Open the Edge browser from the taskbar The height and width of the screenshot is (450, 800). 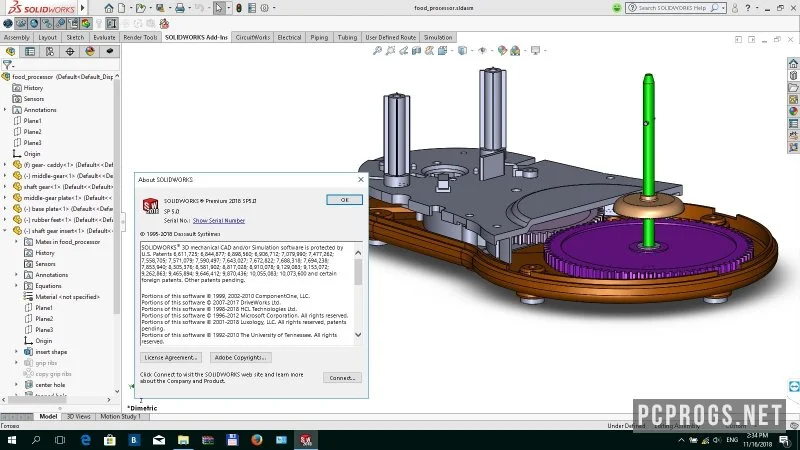click(85, 440)
